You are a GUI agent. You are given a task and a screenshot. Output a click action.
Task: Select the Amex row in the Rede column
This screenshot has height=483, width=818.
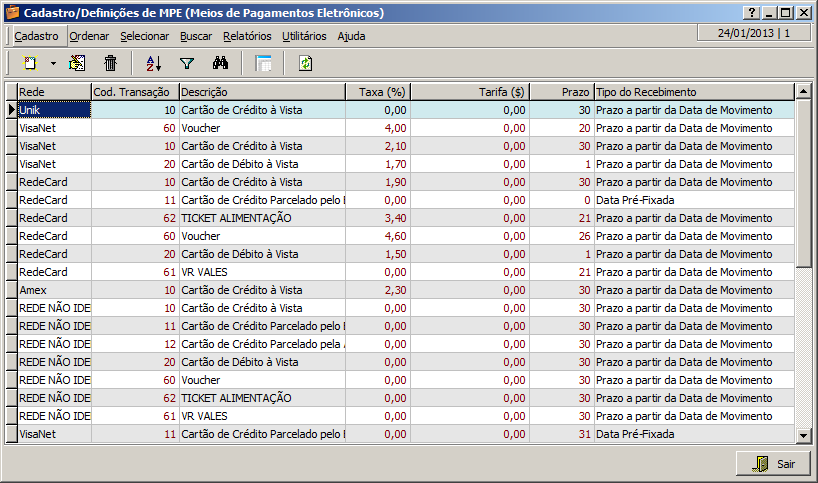click(54, 290)
